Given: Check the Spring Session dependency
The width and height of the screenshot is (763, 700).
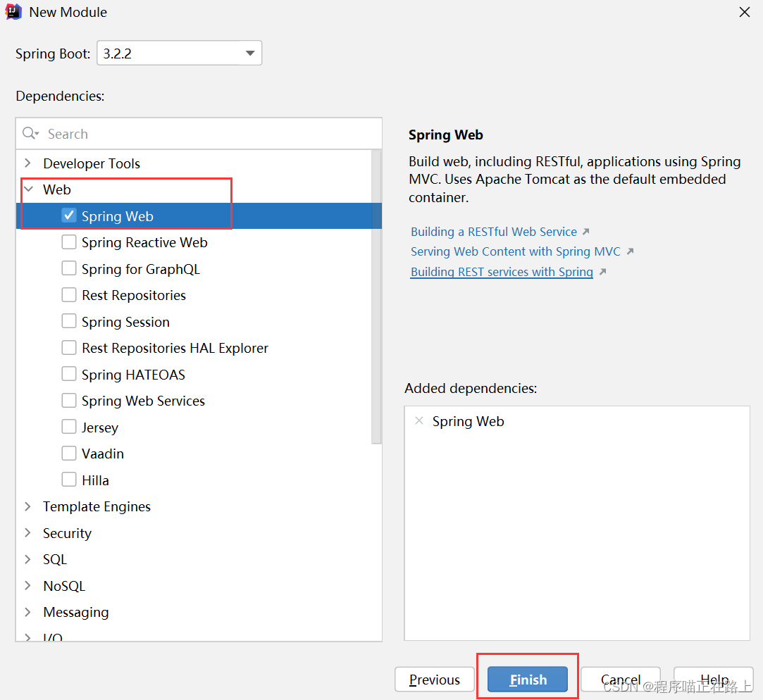Looking at the screenshot, I should pos(69,322).
